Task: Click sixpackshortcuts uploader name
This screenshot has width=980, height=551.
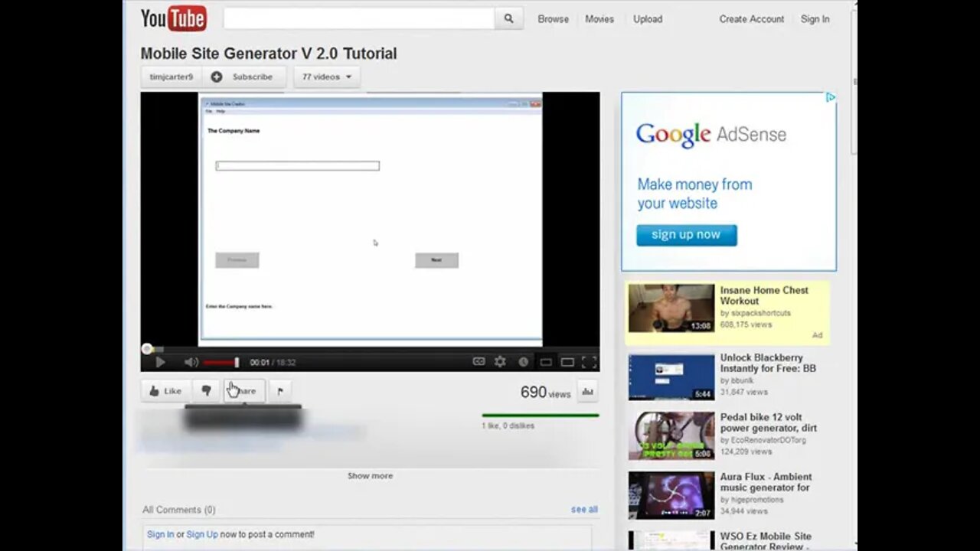Action: pyautogui.click(x=759, y=313)
